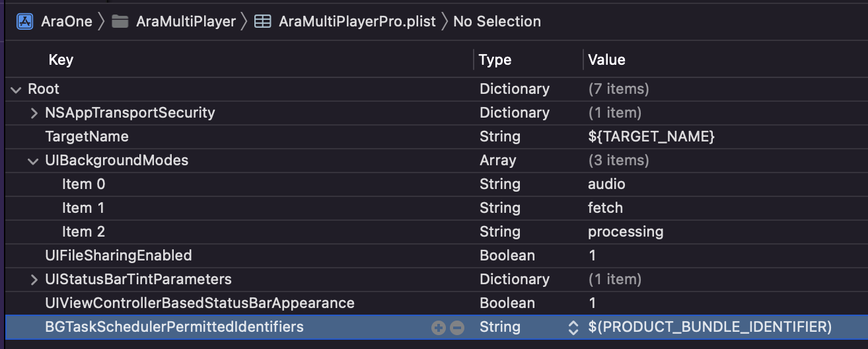Click the AraOne project icon in breadcrumb

coord(24,21)
